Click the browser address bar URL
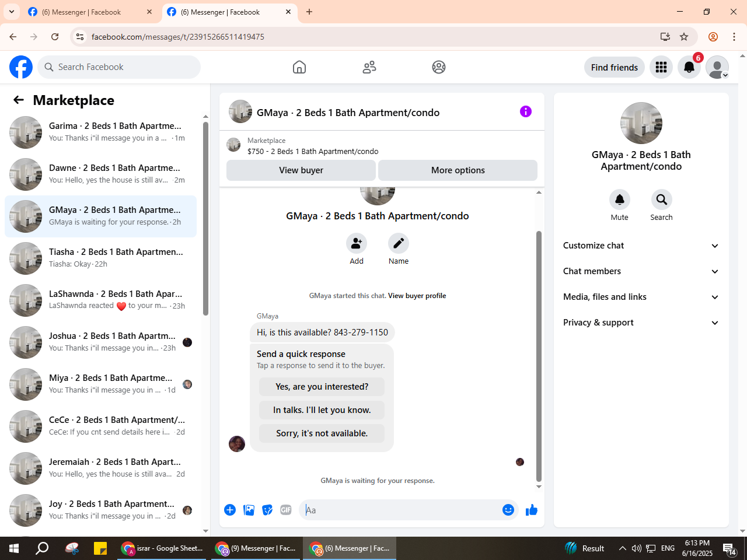Viewport: 747px width, 560px height. click(178, 37)
